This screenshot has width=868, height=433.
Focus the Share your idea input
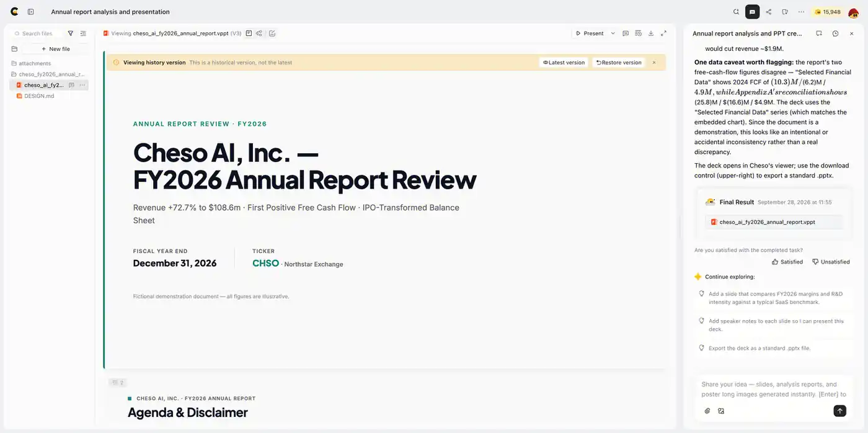pyautogui.click(x=774, y=389)
